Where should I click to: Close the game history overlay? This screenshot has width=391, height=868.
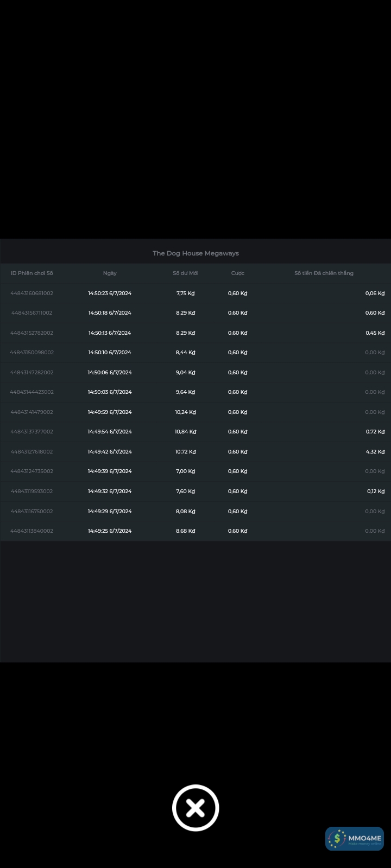pos(195,808)
